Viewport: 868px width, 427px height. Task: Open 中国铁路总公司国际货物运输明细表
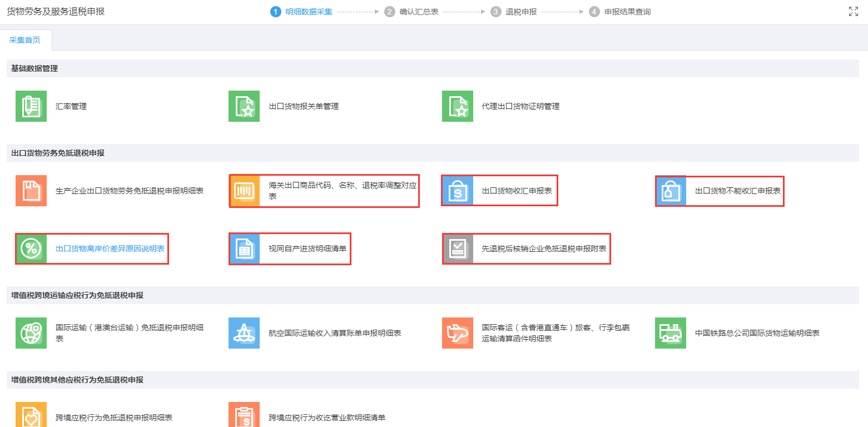757,333
